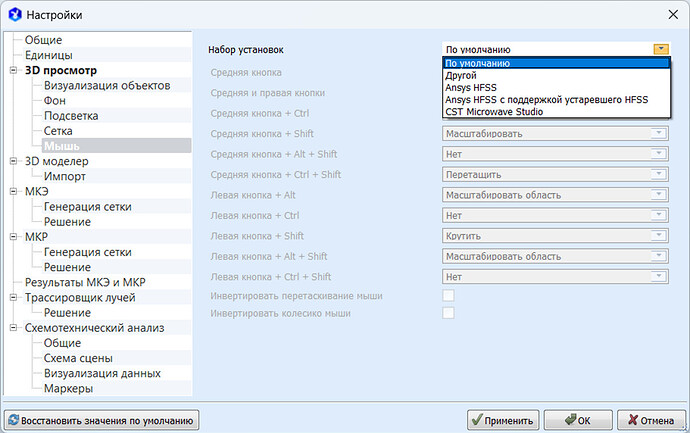Pick 'Другой' in the preset list
Image resolution: width=690 pixels, height=433 pixels.
pyautogui.click(x=461, y=75)
